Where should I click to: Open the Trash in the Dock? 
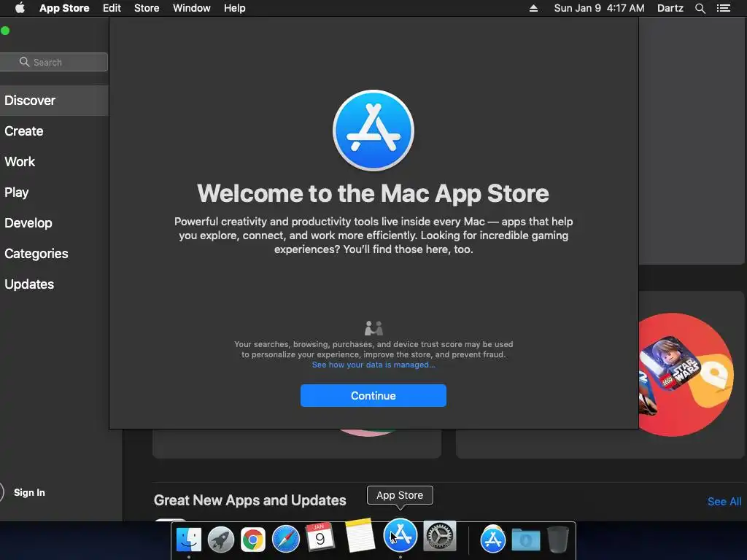tap(557, 540)
